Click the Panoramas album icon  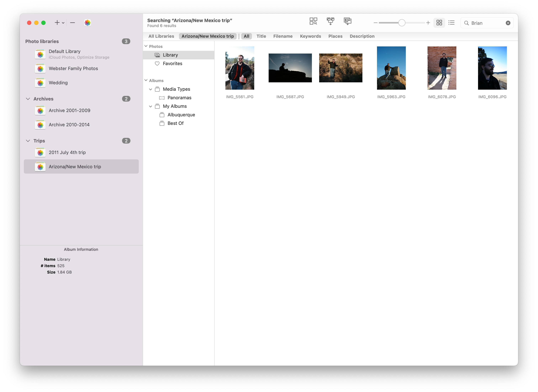(x=162, y=98)
